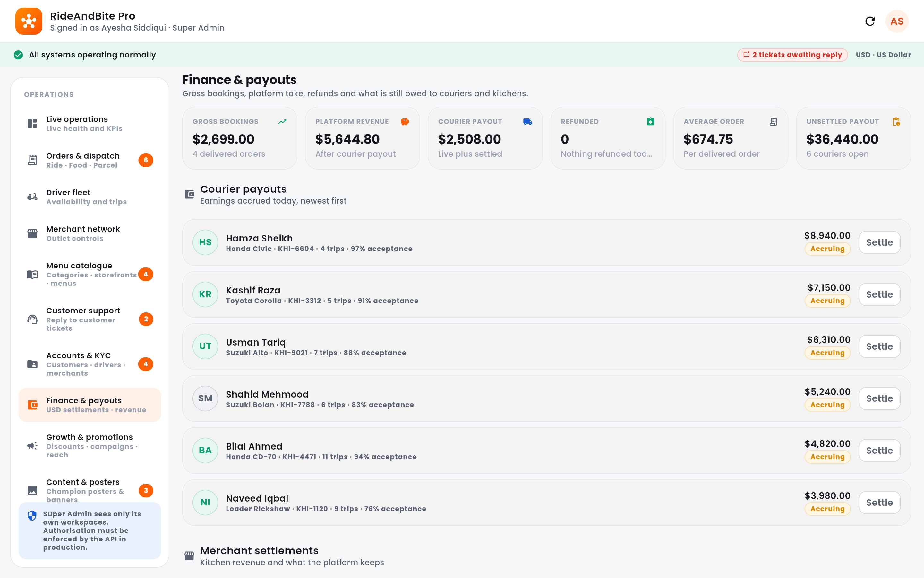Click the HS avatar for Hamza Sheikh
Screen dimensions: 924x578
(205, 242)
